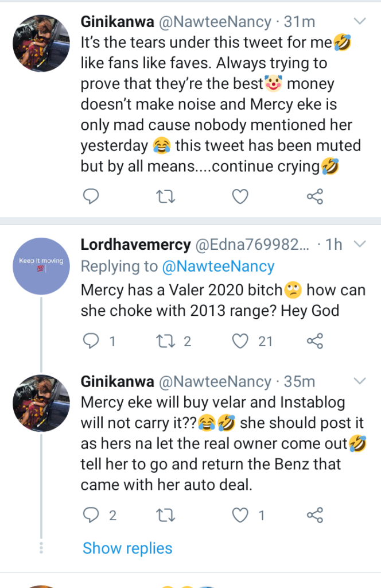Like the first Ginikanwa tweet

click(239, 198)
